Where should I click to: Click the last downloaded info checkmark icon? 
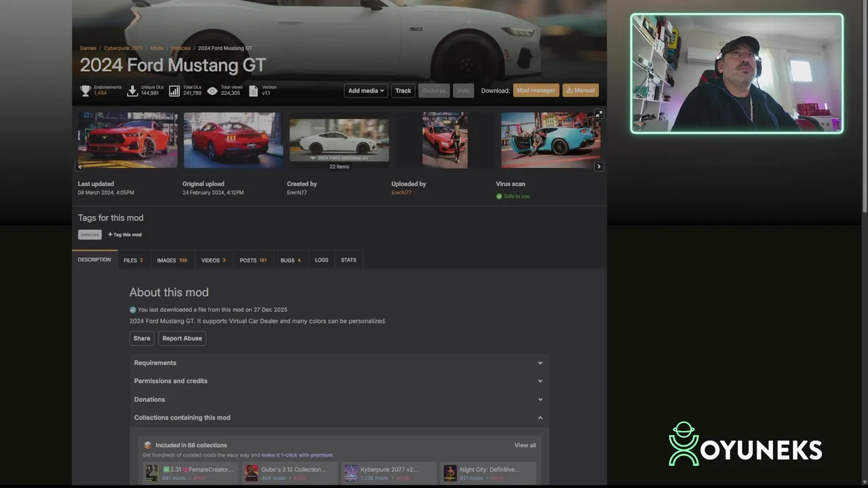(x=133, y=310)
